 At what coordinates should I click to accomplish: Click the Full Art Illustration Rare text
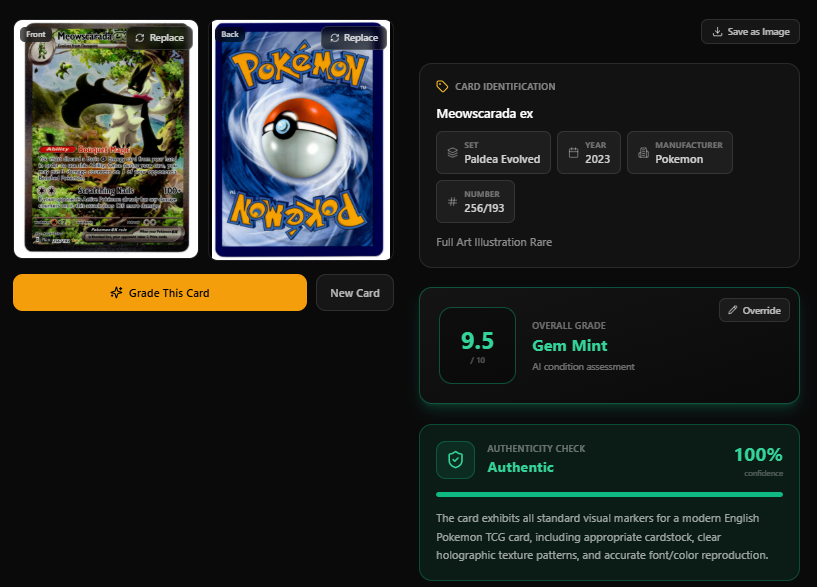[494, 242]
